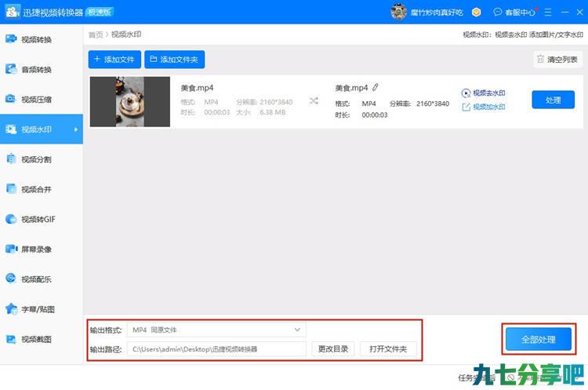Click the app logo in the title bar
Image resolution: width=588 pixels, height=390 pixels.
pos(13,12)
